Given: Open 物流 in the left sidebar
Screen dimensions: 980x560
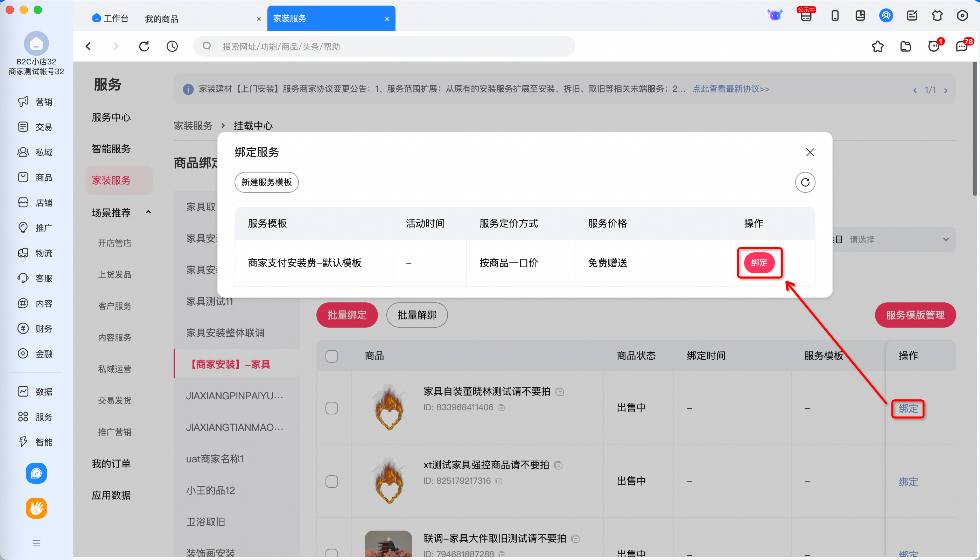Looking at the screenshot, I should coord(35,253).
